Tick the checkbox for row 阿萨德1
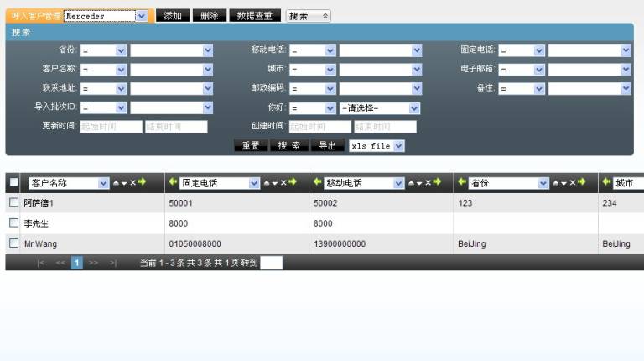This screenshot has width=644, height=361. tap(13, 202)
